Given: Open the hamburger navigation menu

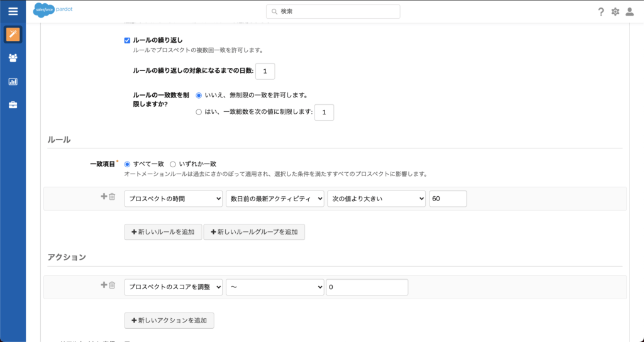Looking at the screenshot, I should (x=13, y=11).
